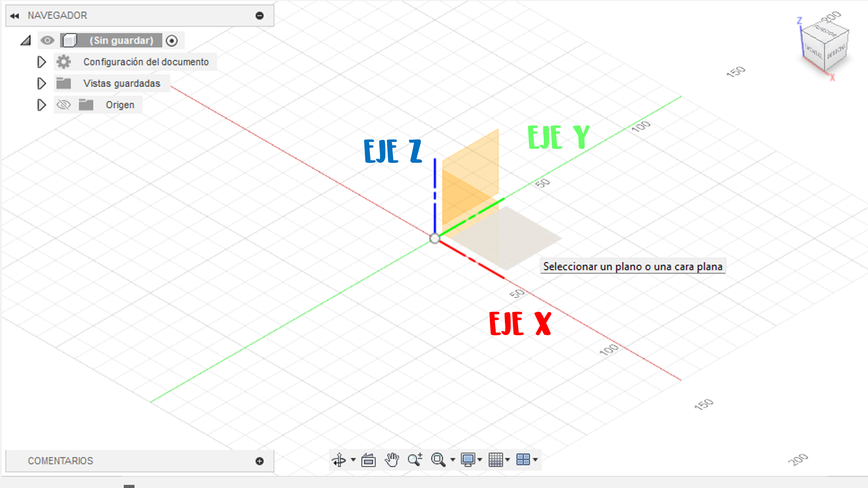Image resolution: width=868 pixels, height=488 pixels.
Task: Expand the Origen tree node
Action: pos(41,105)
